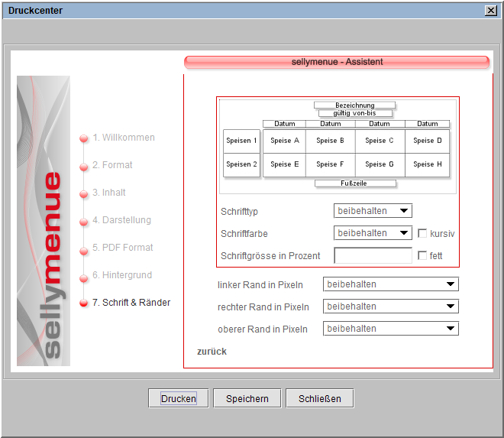Open the Schrifttyp dropdown
504x438 pixels.
coord(373,210)
